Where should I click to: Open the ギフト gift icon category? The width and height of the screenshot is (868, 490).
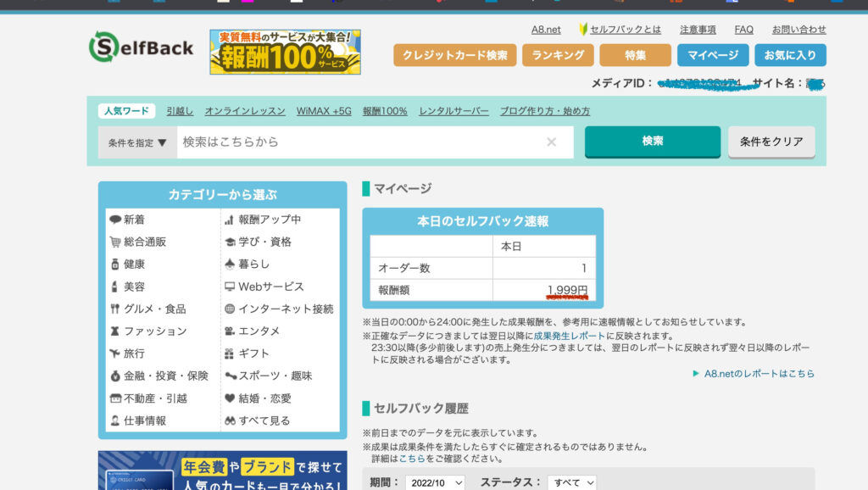pyautogui.click(x=230, y=354)
